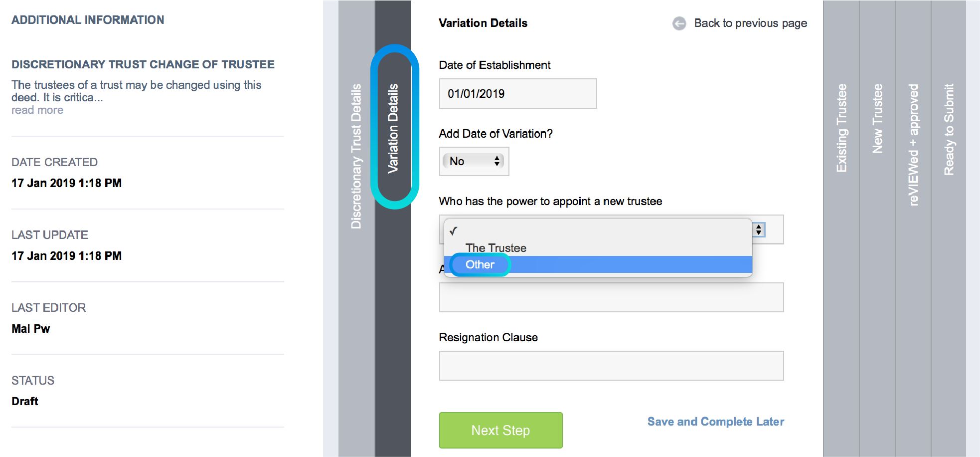The height and width of the screenshot is (457, 980).
Task: Focus the Resignation Clause text field
Action: 611,366
